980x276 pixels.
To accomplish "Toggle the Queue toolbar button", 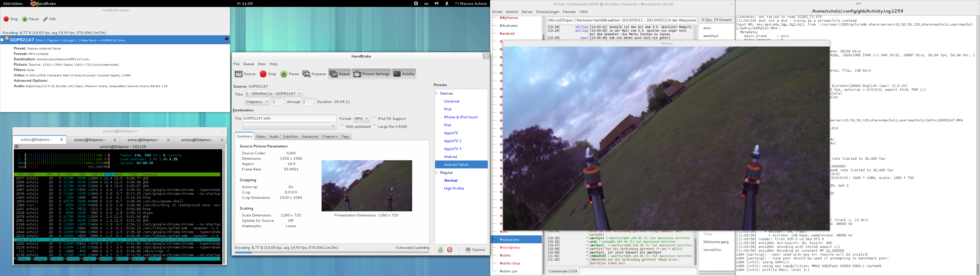I will (340, 74).
